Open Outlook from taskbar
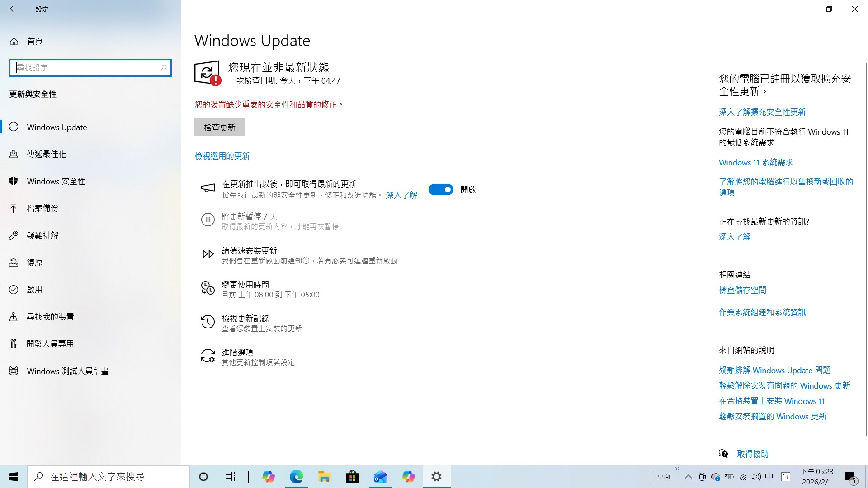Image resolution: width=868 pixels, height=488 pixels. click(x=380, y=477)
